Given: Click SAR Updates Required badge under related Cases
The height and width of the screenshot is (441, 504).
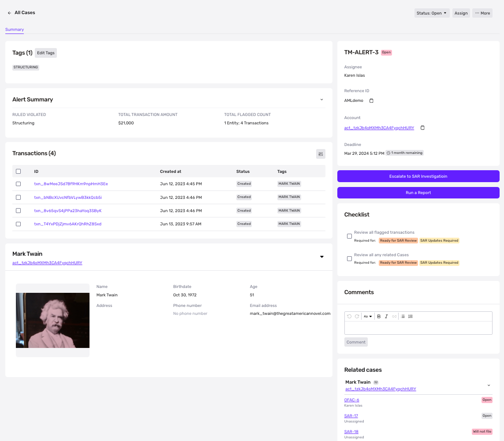Looking at the screenshot, I should click(x=439, y=262).
